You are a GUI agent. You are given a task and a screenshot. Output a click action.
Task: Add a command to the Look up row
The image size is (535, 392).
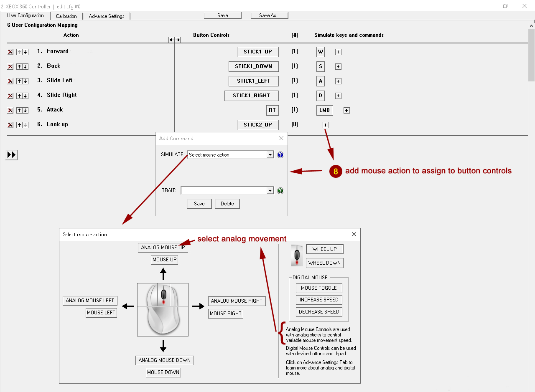326,125
